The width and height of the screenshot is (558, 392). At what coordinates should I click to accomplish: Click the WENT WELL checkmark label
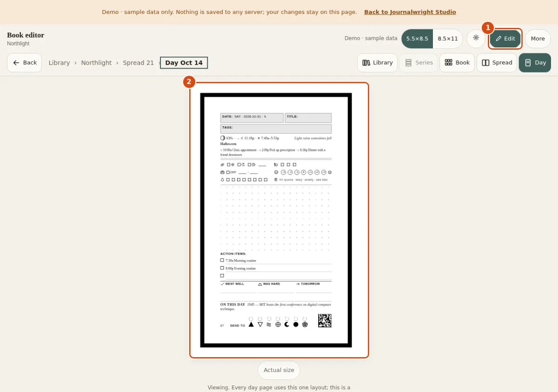(x=232, y=284)
